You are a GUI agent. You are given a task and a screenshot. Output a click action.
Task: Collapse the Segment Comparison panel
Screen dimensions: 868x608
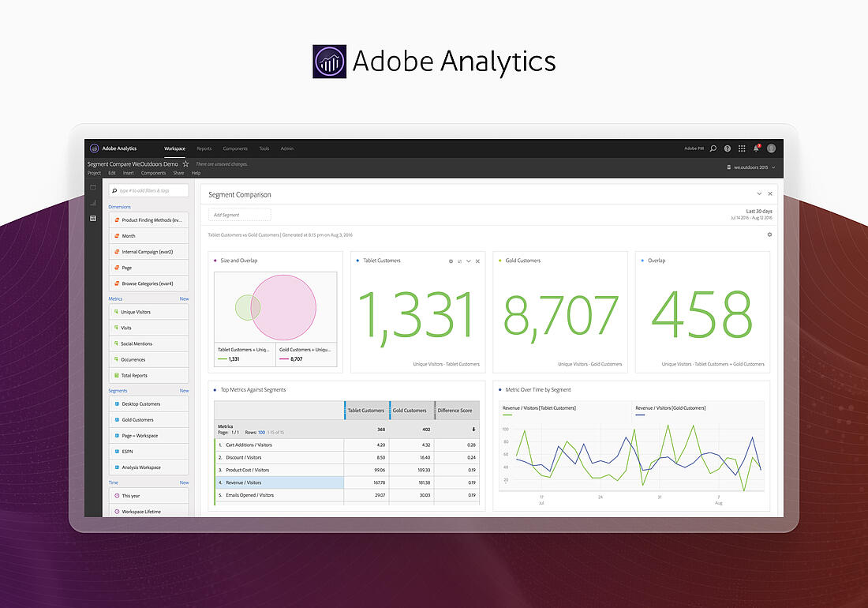pyautogui.click(x=759, y=193)
